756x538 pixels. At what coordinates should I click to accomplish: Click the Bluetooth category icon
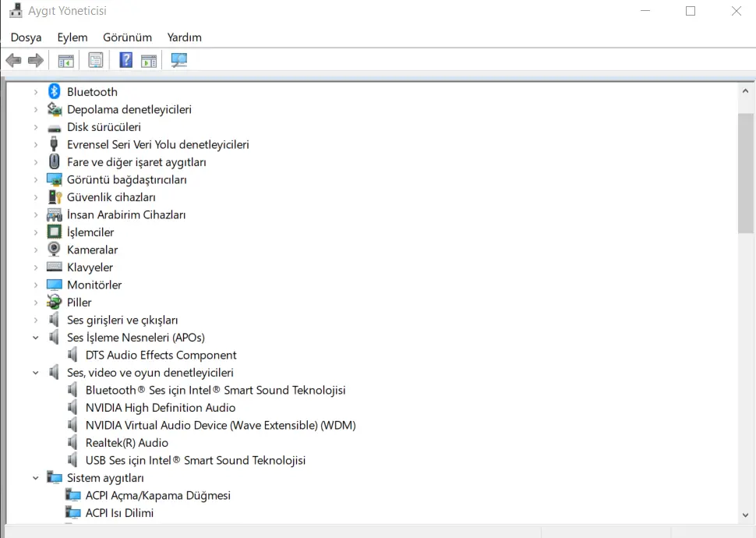point(54,91)
